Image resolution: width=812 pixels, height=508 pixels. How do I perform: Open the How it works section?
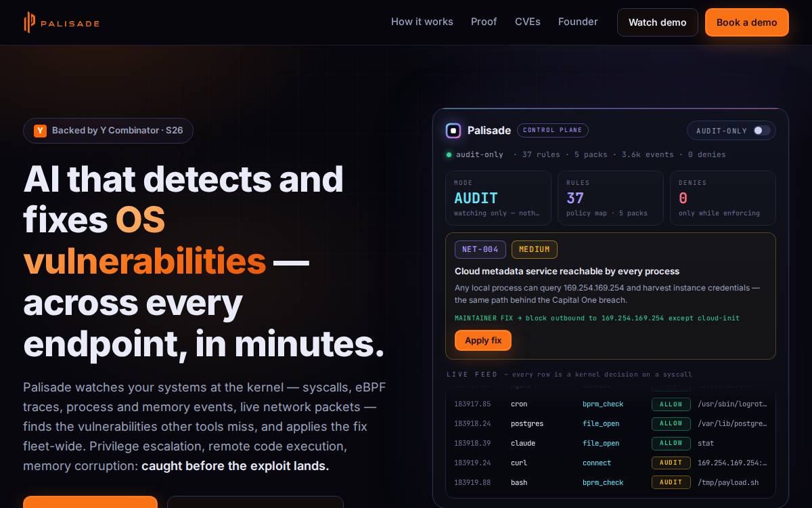pos(422,22)
